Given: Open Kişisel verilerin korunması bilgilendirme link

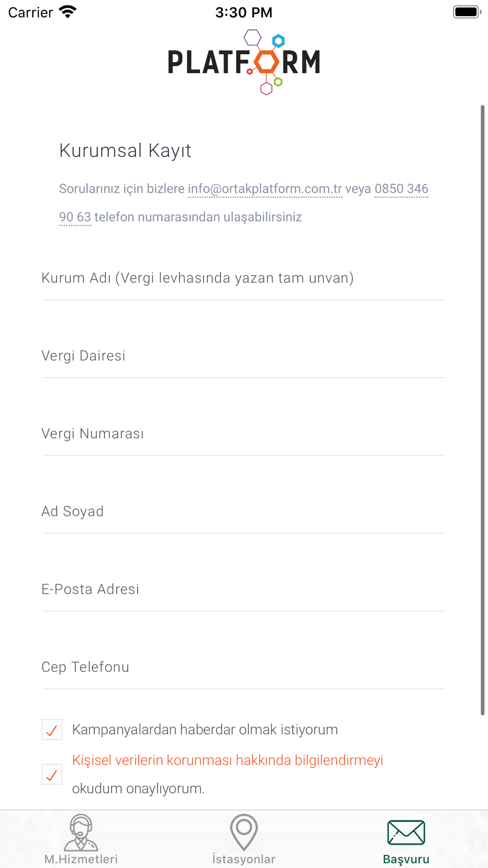Looking at the screenshot, I should 227,760.
